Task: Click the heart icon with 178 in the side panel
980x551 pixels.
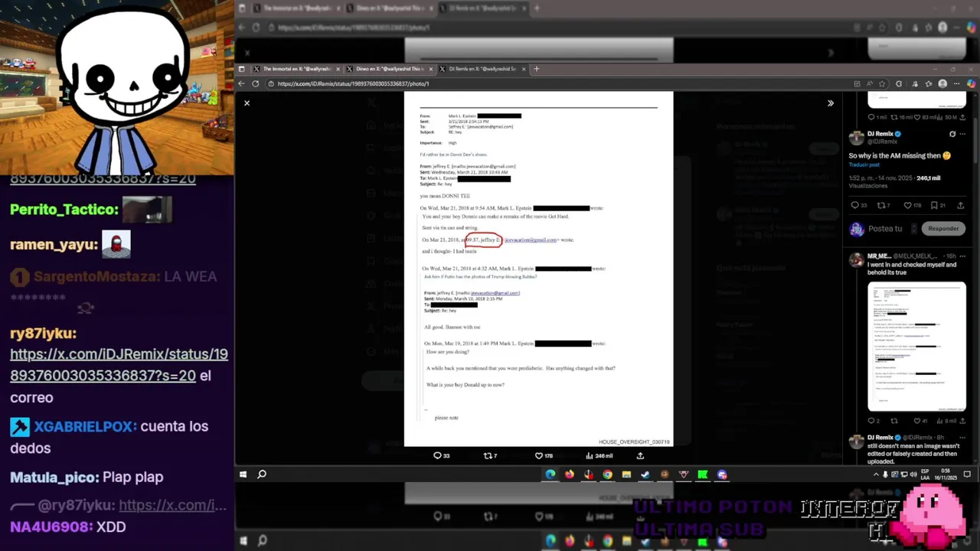Action: pyautogui.click(x=907, y=205)
